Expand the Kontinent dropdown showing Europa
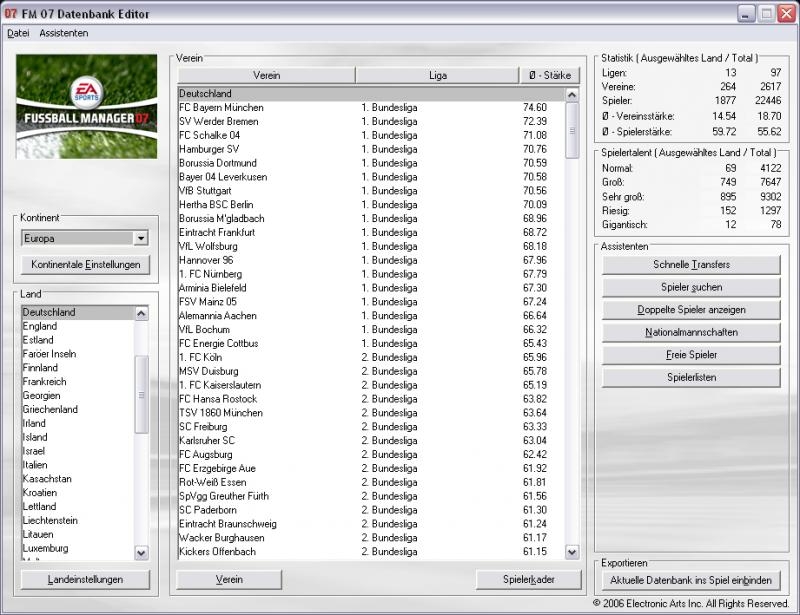Viewport: 800px width, 615px height. tap(140, 239)
